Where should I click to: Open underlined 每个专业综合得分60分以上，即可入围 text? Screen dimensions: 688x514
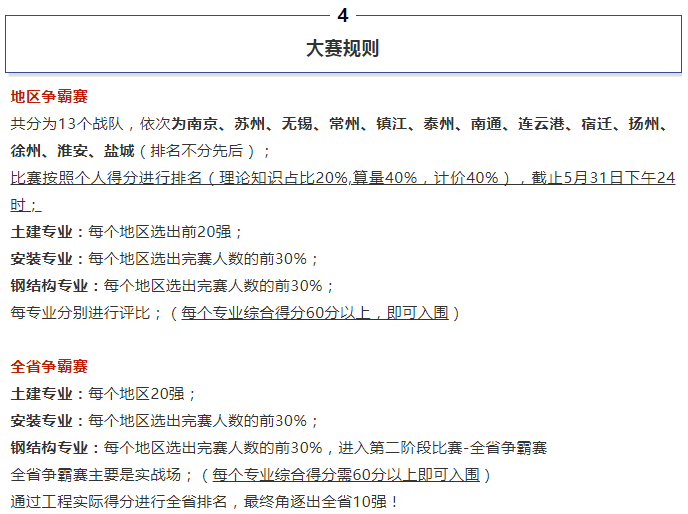point(314,313)
